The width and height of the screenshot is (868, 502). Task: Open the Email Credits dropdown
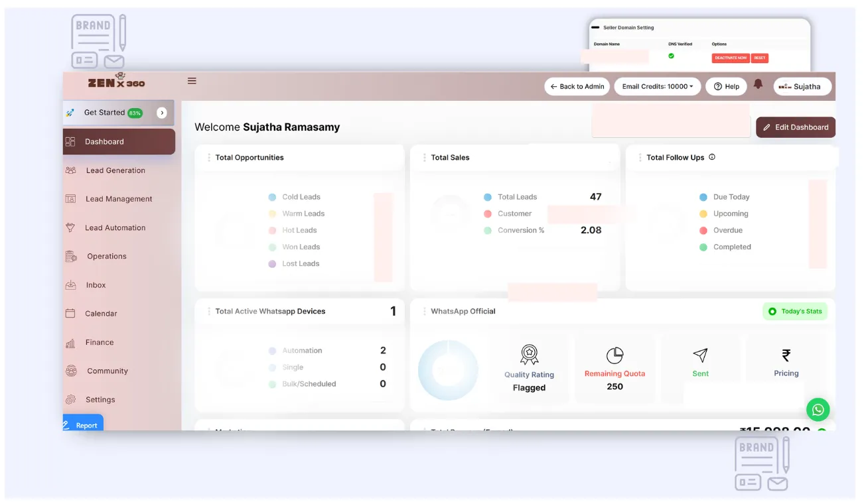point(657,87)
